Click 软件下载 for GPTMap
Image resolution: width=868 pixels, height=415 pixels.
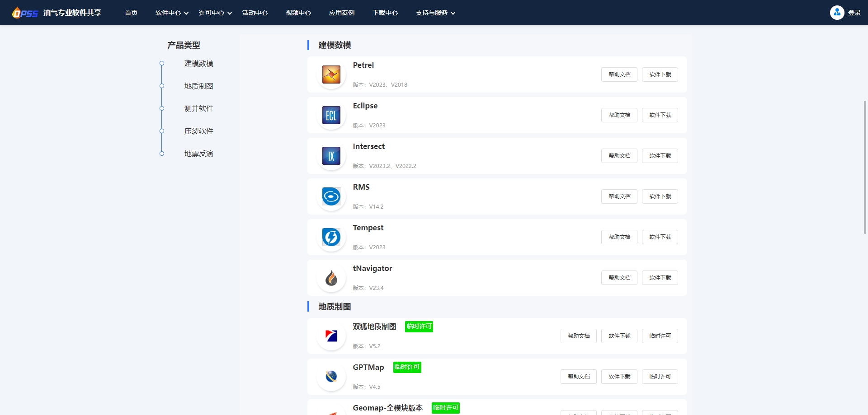tap(619, 377)
